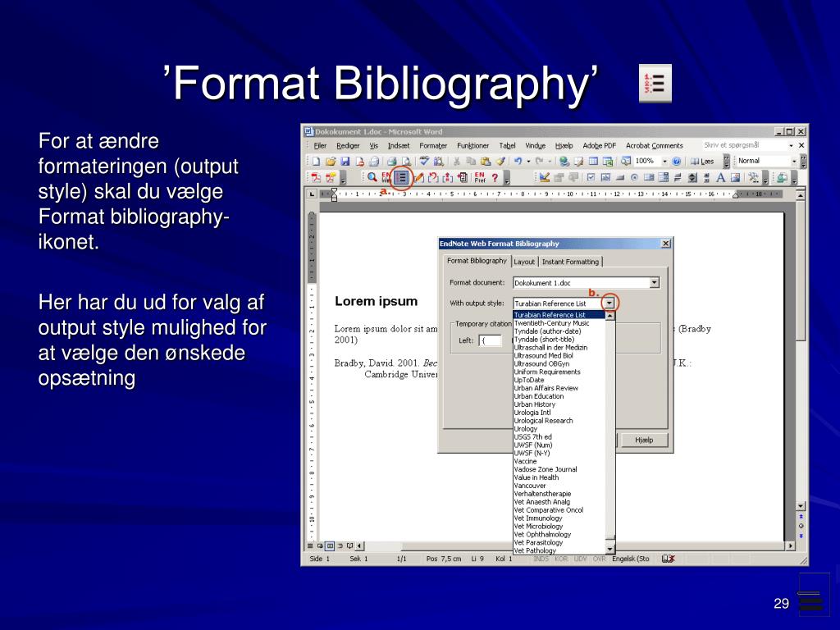Click the EndNote Edit Citation pencil icon
Viewport: 840px width, 630px height.
tap(419, 177)
